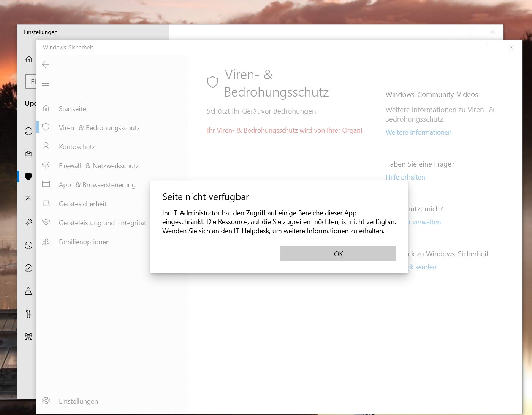This screenshot has height=415, width=532.
Task: Select App- & Browsersteuerung menu entry
Action: [x=97, y=185]
